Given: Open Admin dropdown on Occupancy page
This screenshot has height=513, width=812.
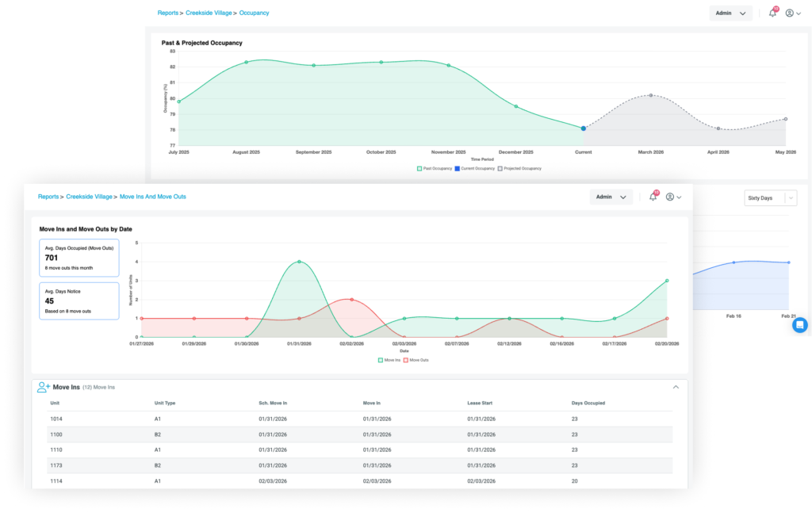Looking at the screenshot, I should (x=730, y=13).
